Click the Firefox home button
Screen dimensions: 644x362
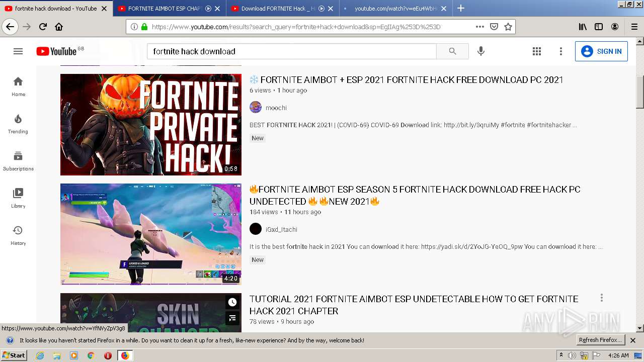pos(59,27)
